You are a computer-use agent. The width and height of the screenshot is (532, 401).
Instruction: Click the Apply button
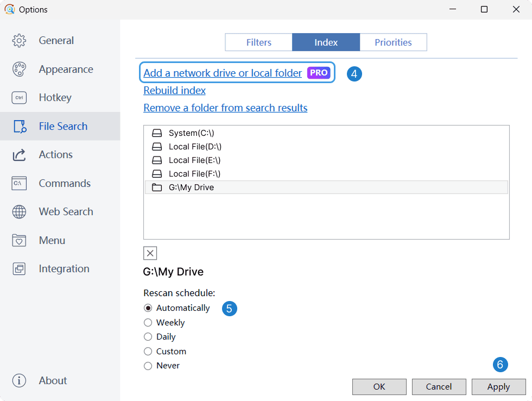point(499,387)
